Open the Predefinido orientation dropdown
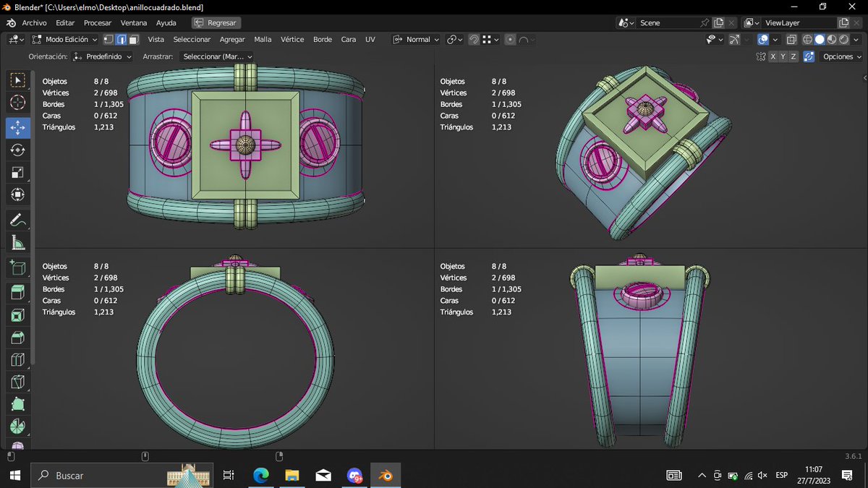Image resolution: width=868 pixels, height=488 pixels. (103, 56)
